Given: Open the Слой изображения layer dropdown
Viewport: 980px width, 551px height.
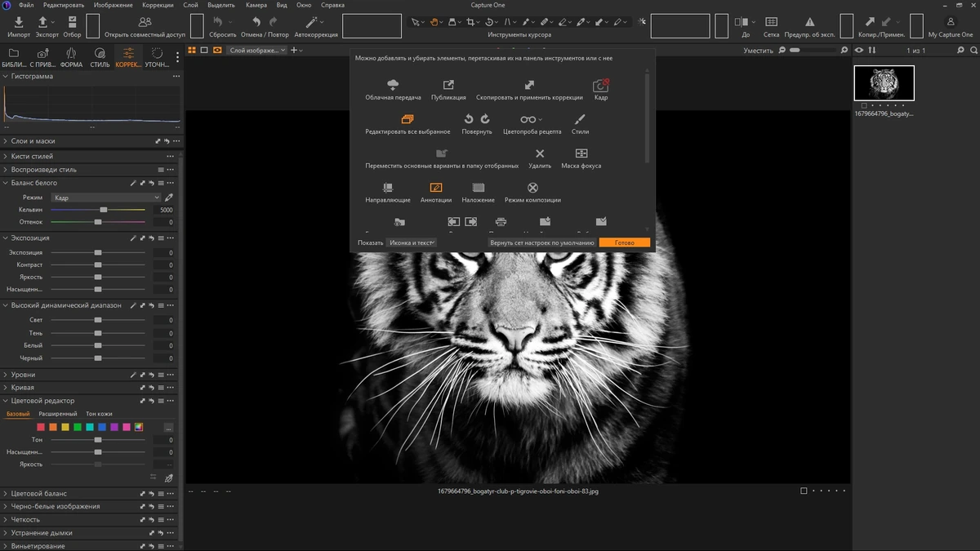Looking at the screenshot, I should (257, 50).
